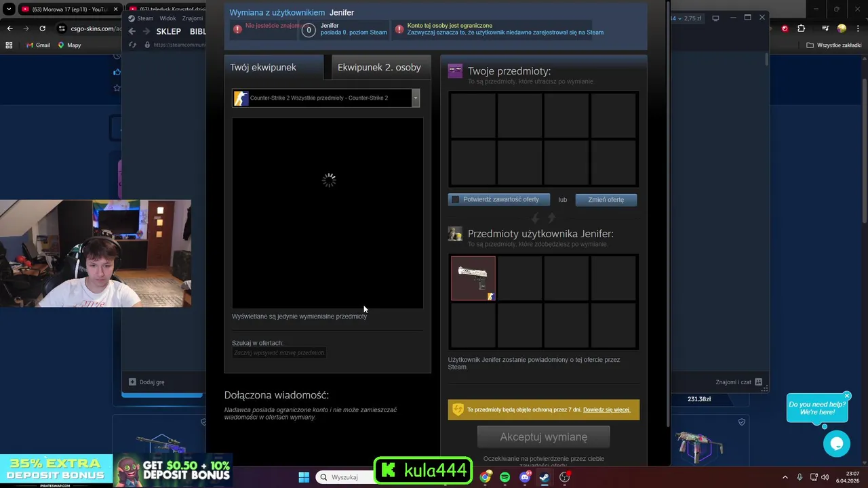Open Chrome from the taskbar
Screen dimensions: 868x488
(x=485, y=477)
